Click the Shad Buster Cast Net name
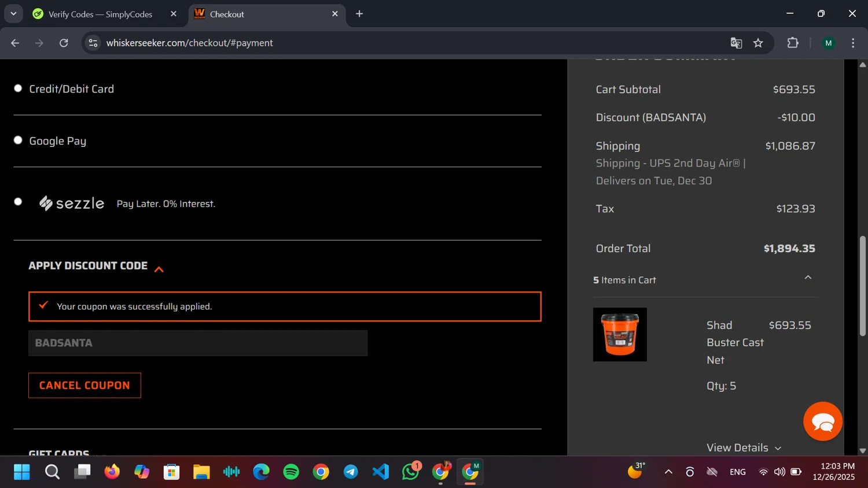This screenshot has width=868, height=488. [735, 343]
